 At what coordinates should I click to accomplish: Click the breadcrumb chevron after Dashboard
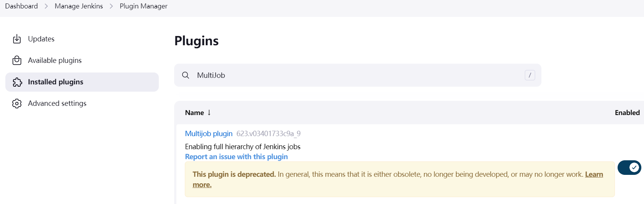pos(46,6)
